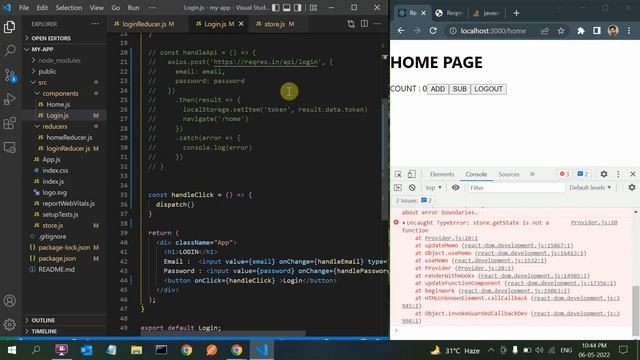Click the LOGOUT button
The image size is (640, 360).
coord(488,89)
